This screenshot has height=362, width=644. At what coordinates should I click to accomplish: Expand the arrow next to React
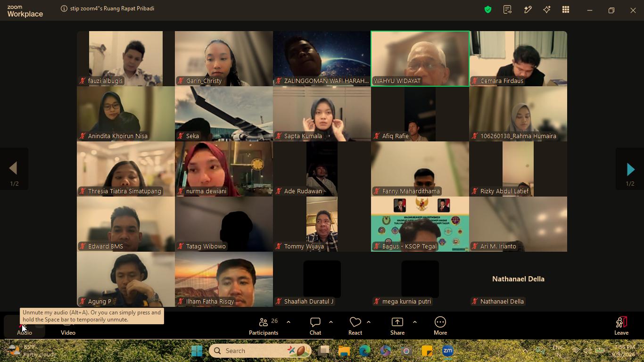[x=369, y=322]
